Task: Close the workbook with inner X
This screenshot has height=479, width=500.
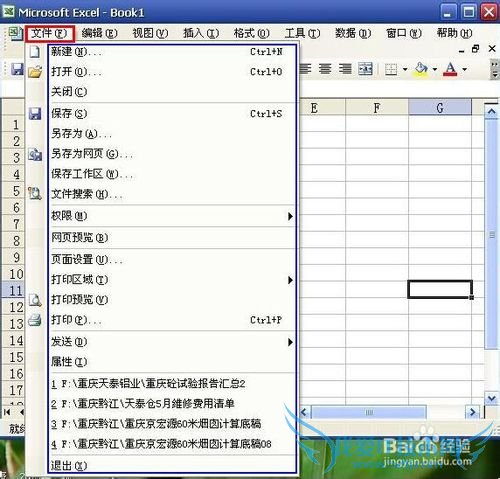Action: 492,49
